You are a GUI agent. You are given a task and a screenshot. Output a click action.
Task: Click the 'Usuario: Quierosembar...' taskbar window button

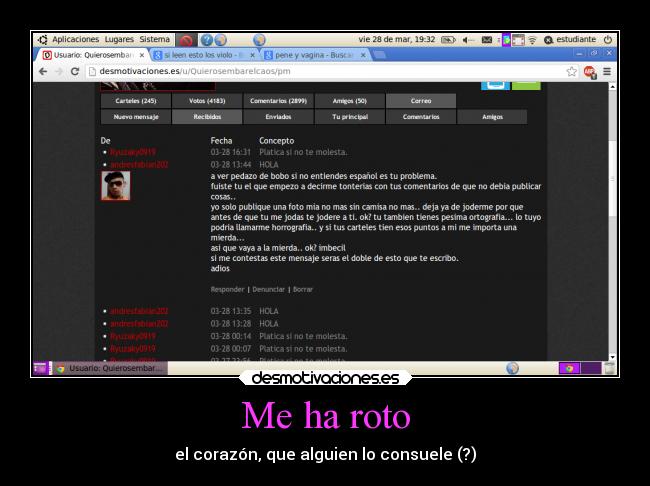click(110, 368)
